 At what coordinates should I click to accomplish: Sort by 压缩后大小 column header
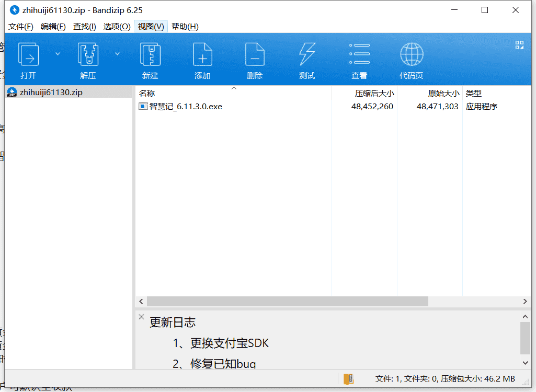click(374, 94)
